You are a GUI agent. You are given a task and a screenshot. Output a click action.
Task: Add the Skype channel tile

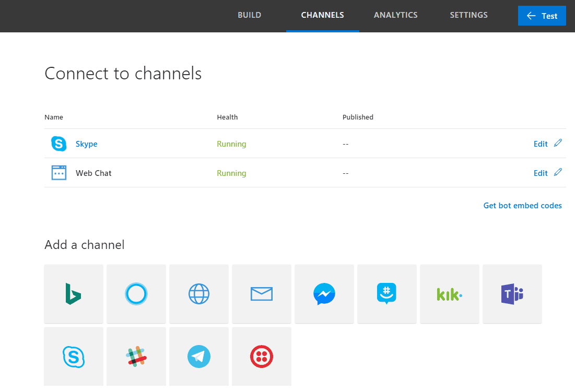tap(74, 357)
